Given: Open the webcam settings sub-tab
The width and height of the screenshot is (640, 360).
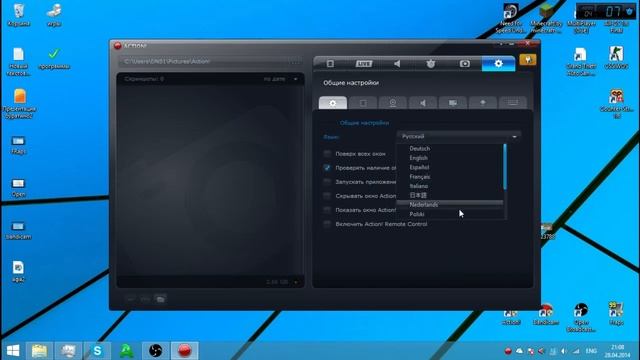Looking at the screenshot, I should tap(393, 103).
